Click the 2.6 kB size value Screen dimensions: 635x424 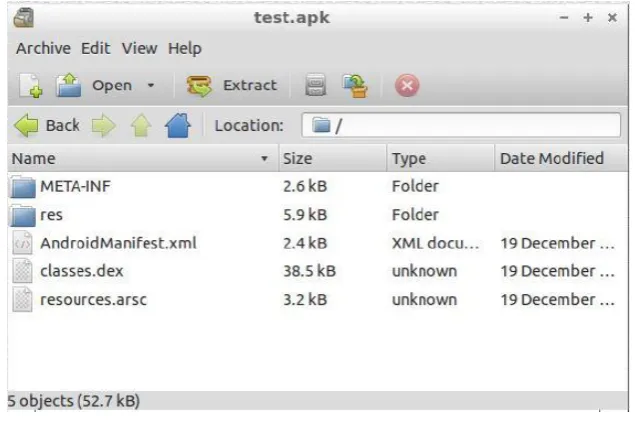tap(305, 186)
